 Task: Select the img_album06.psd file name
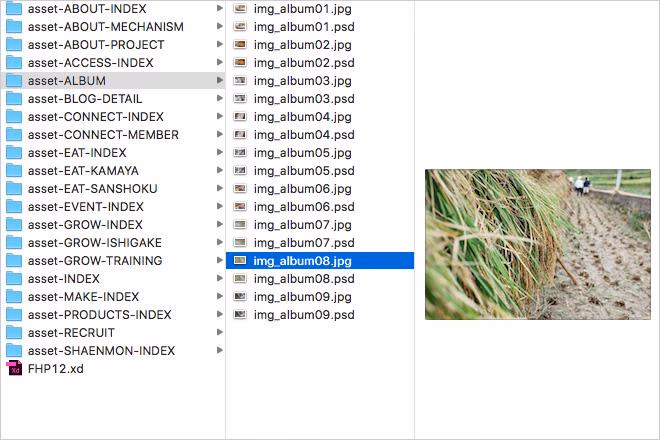pyautogui.click(x=304, y=206)
